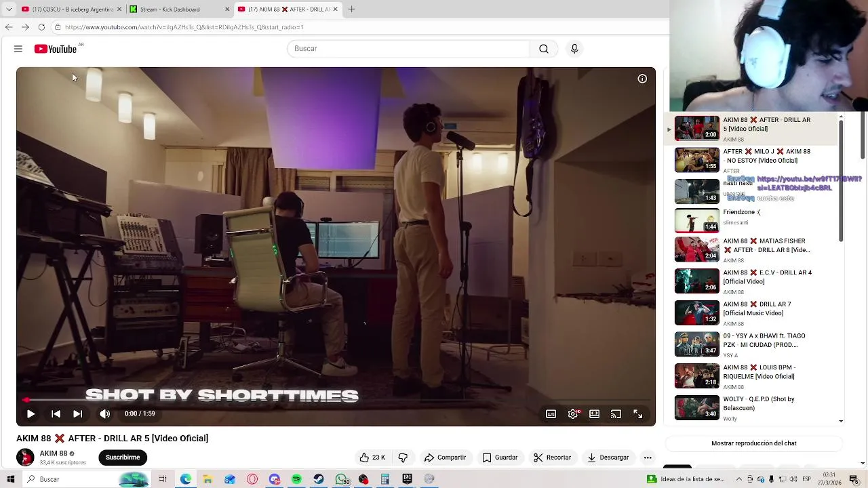
Task: Open Epic Games Launcher from taskbar
Action: tap(407, 479)
